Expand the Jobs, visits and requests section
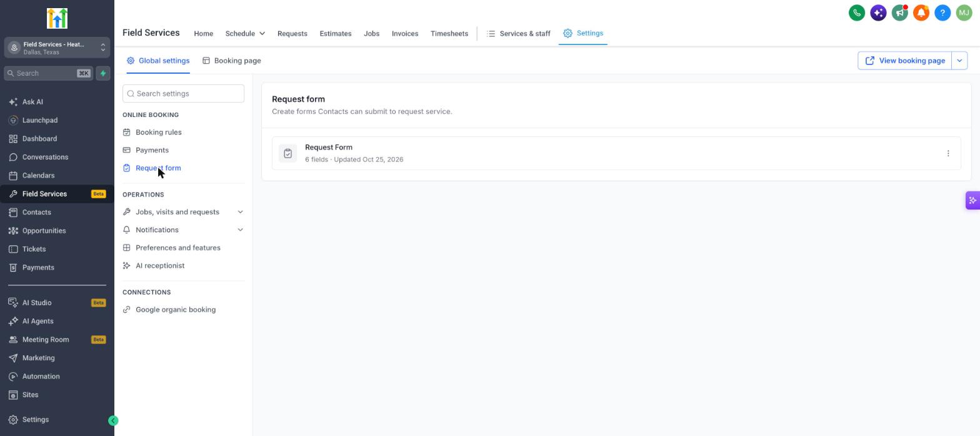Viewport: 980px width, 436px height. [183, 212]
